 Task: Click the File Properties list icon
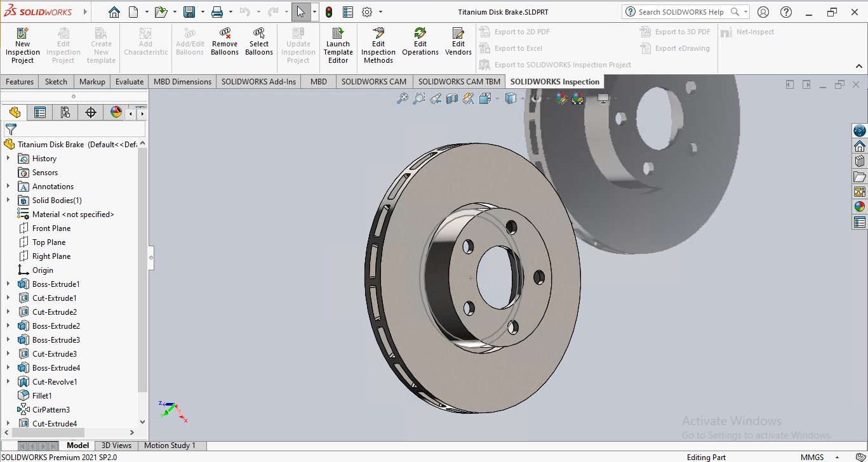pos(348,12)
